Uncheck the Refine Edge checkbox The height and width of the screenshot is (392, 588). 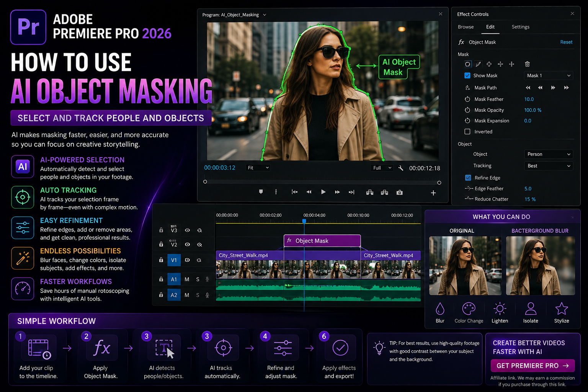coord(468,178)
